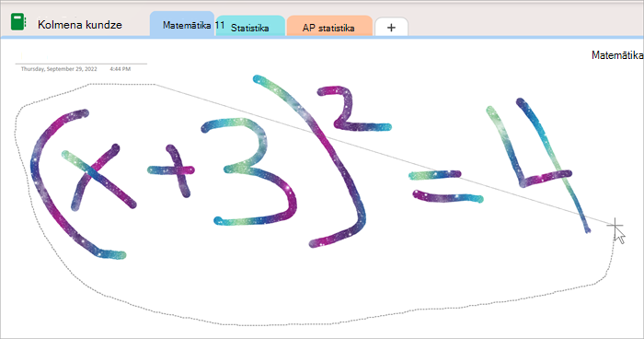644x339 pixels.
Task: Add a new section with plus tab
Action: 391,28
